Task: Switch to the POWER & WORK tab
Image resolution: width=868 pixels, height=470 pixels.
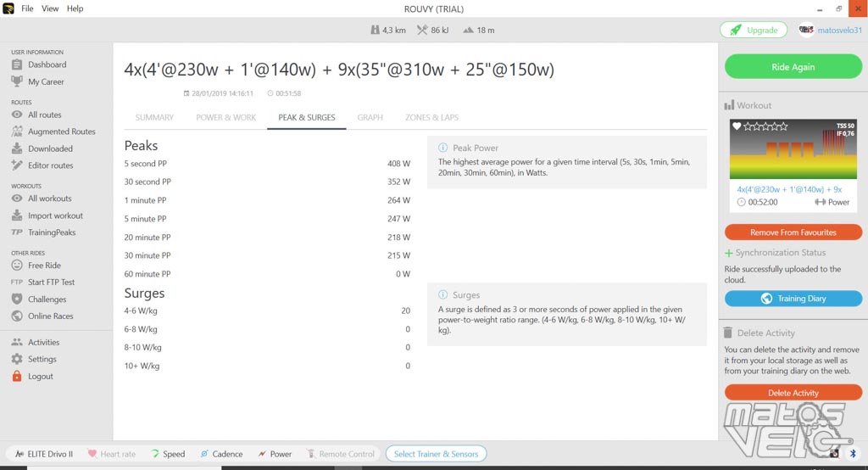Action: pyautogui.click(x=225, y=117)
